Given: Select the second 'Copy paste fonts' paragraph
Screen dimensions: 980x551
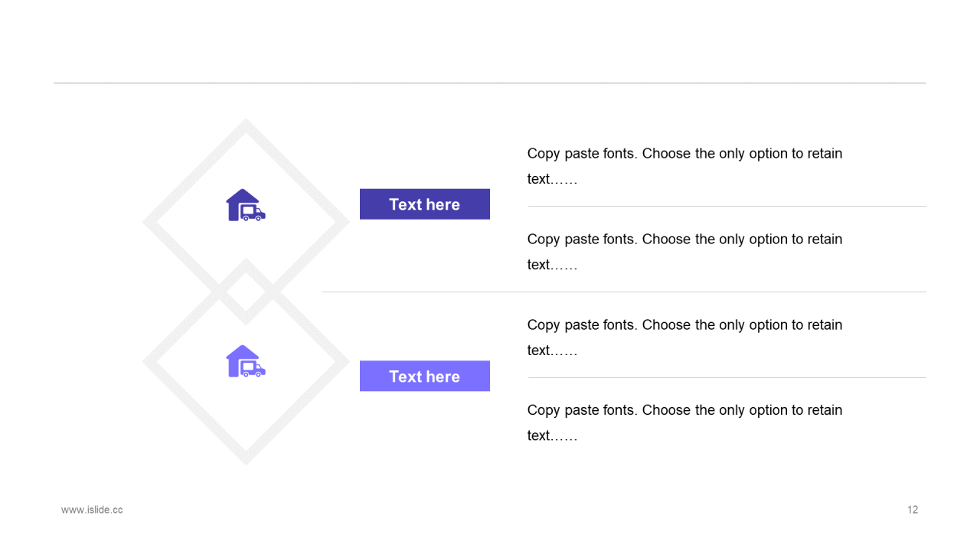Looking at the screenshot, I should click(x=685, y=252).
